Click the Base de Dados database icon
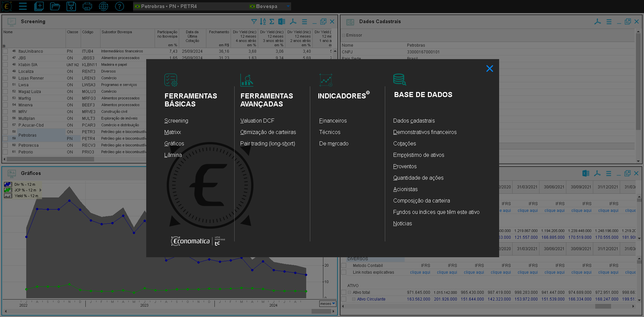Viewport: 644px width, 317px height. [400, 79]
